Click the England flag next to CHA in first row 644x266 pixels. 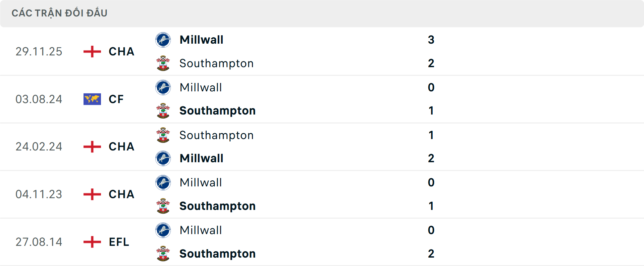point(92,51)
